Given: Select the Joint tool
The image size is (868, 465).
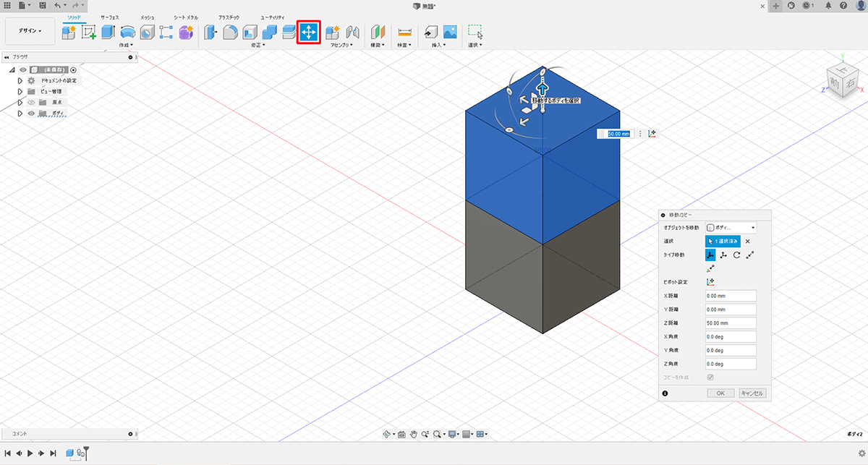Looking at the screenshot, I should click(353, 32).
